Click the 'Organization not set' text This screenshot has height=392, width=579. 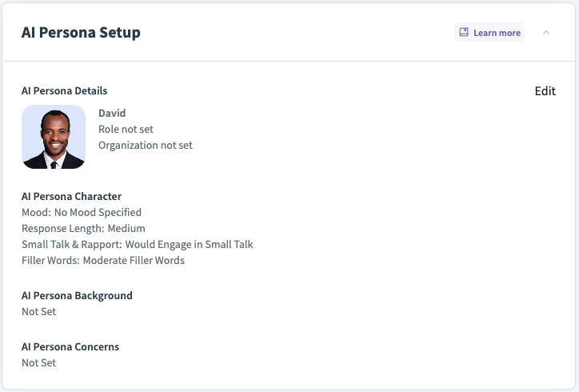145,146
